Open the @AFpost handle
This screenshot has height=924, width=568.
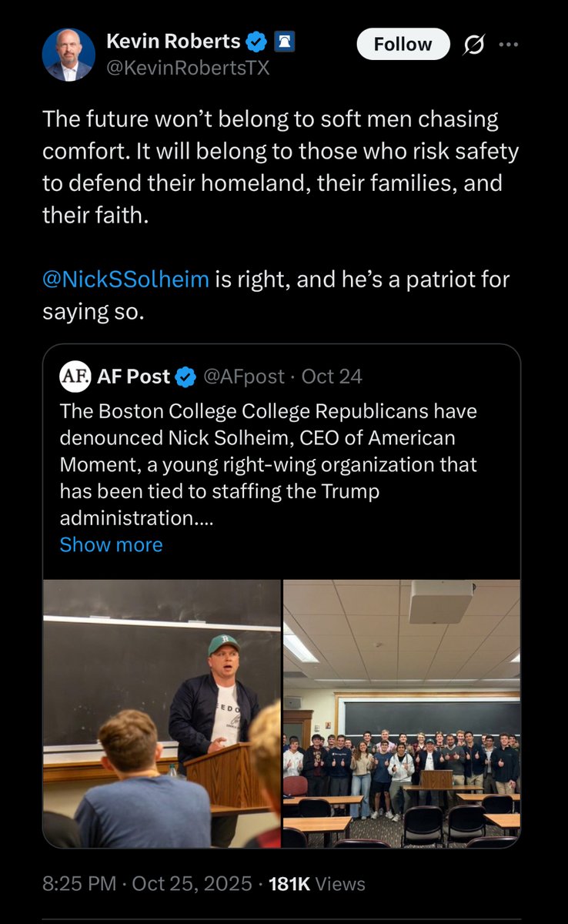(244, 377)
